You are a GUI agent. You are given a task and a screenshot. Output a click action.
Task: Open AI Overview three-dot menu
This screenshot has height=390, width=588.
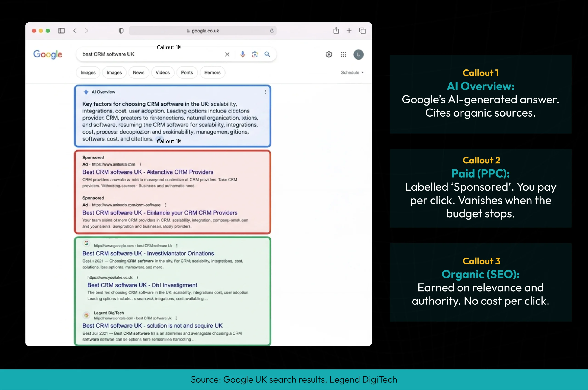(265, 92)
